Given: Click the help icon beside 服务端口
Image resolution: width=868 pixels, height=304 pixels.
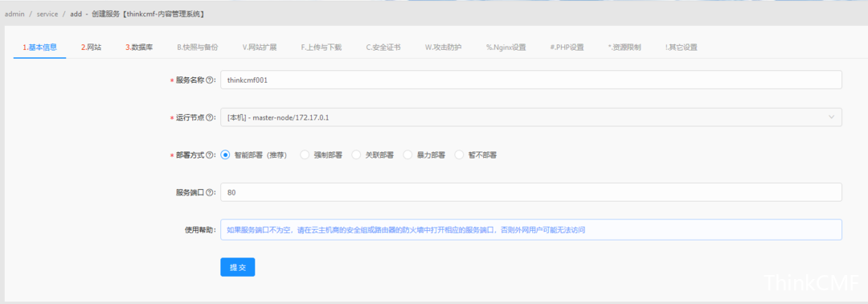Looking at the screenshot, I should pyautogui.click(x=209, y=193).
